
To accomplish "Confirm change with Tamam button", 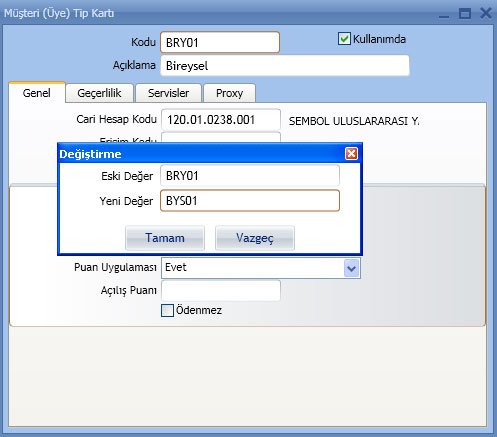I will (x=165, y=238).
